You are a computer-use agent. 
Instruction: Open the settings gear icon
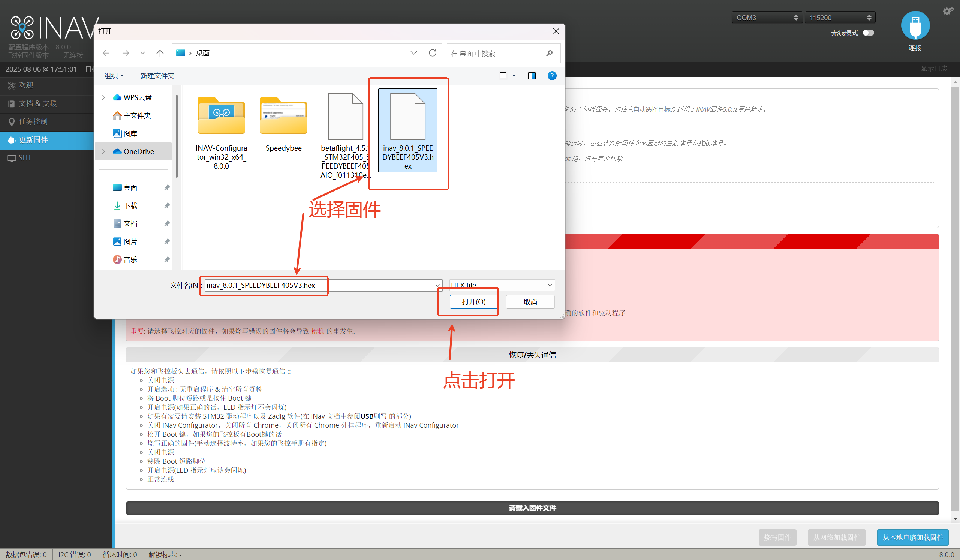pyautogui.click(x=947, y=11)
